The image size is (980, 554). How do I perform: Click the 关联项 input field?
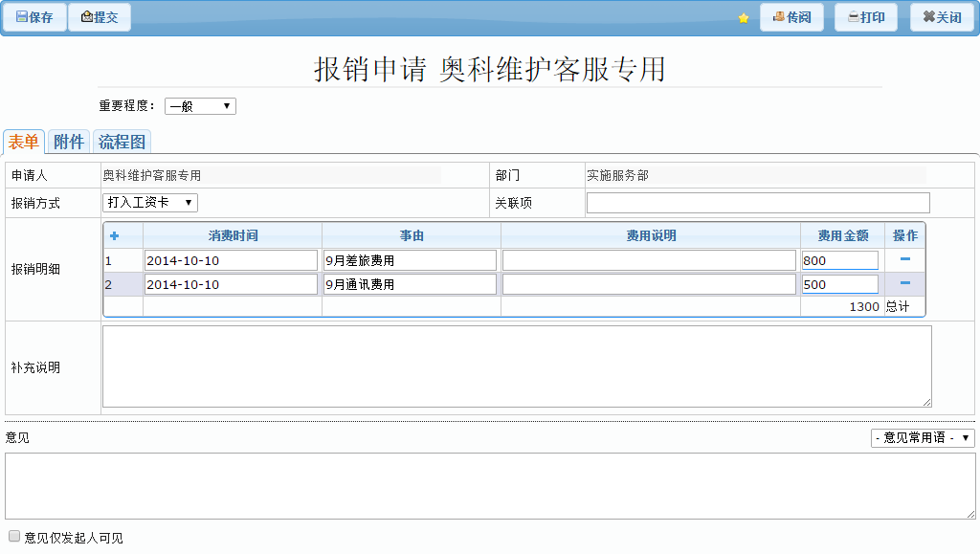pyautogui.click(x=757, y=202)
